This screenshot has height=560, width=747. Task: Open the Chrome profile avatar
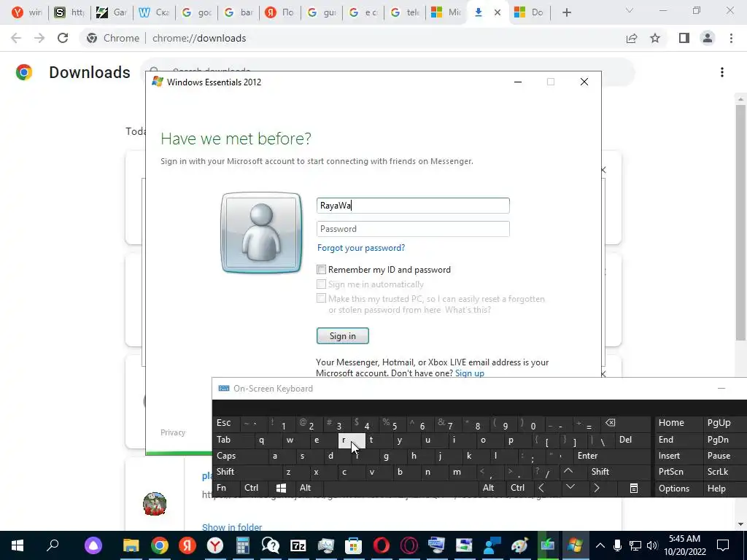708,38
